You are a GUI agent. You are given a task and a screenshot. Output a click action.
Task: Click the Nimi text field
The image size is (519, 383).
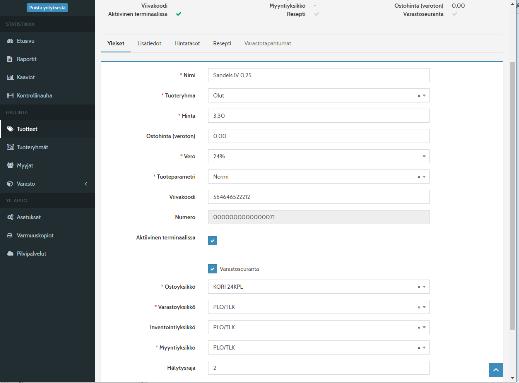(319, 75)
